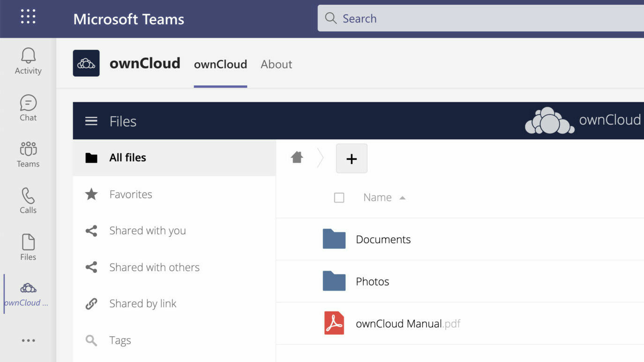Viewport: 644px width, 362px height.
Task: Open the Favorites section
Action: [x=130, y=194]
